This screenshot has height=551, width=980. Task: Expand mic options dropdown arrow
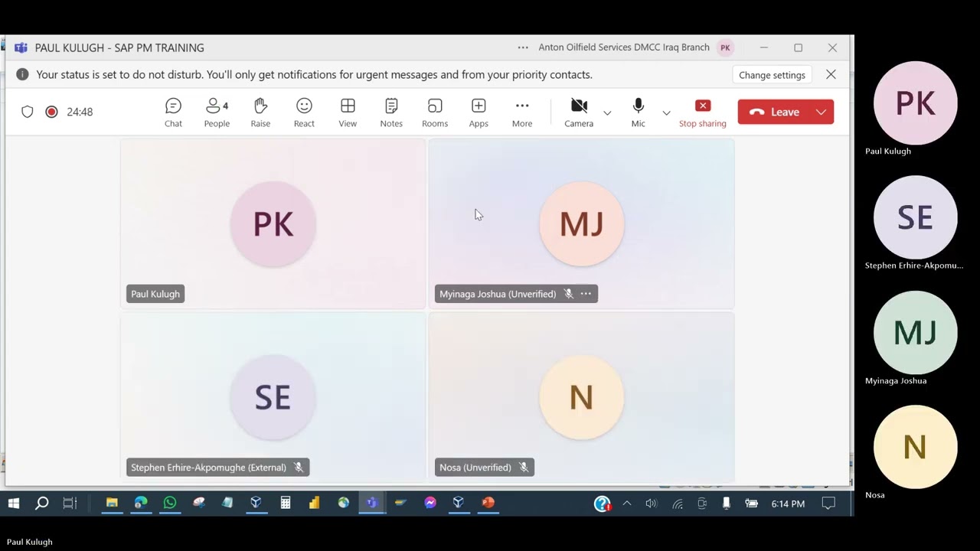(666, 112)
